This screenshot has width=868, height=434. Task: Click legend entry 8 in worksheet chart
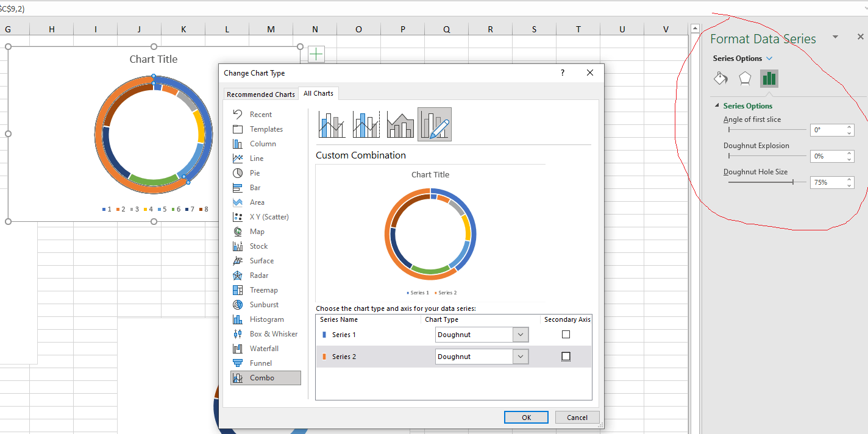[203, 209]
